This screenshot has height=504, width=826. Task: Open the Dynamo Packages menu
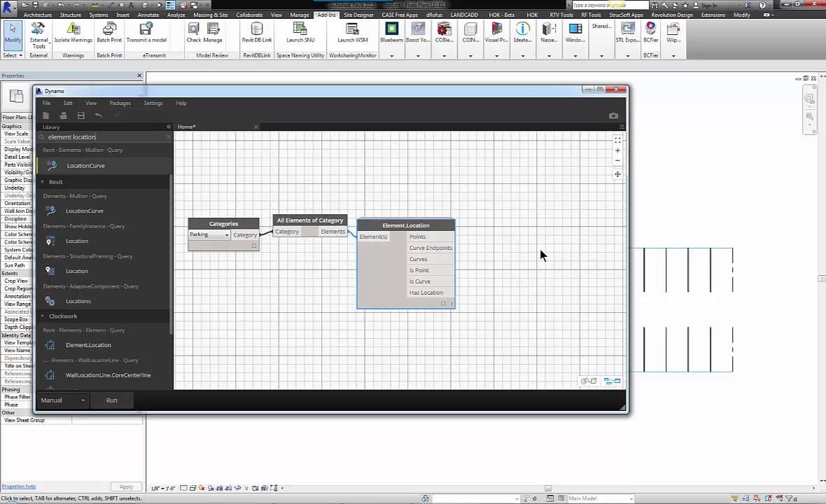120,103
